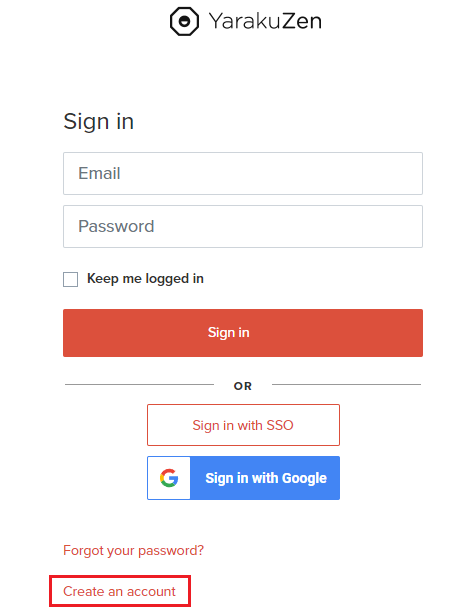Click the divider line right of OR

coord(346,384)
